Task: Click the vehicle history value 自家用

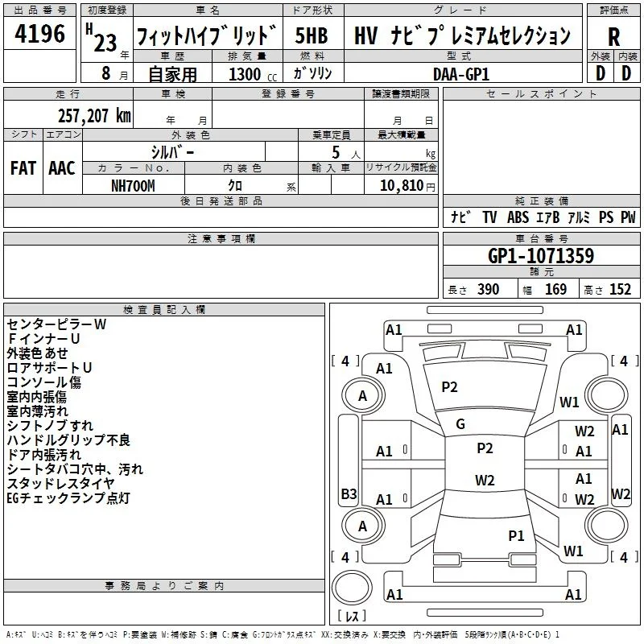Action: click(x=172, y=74)
